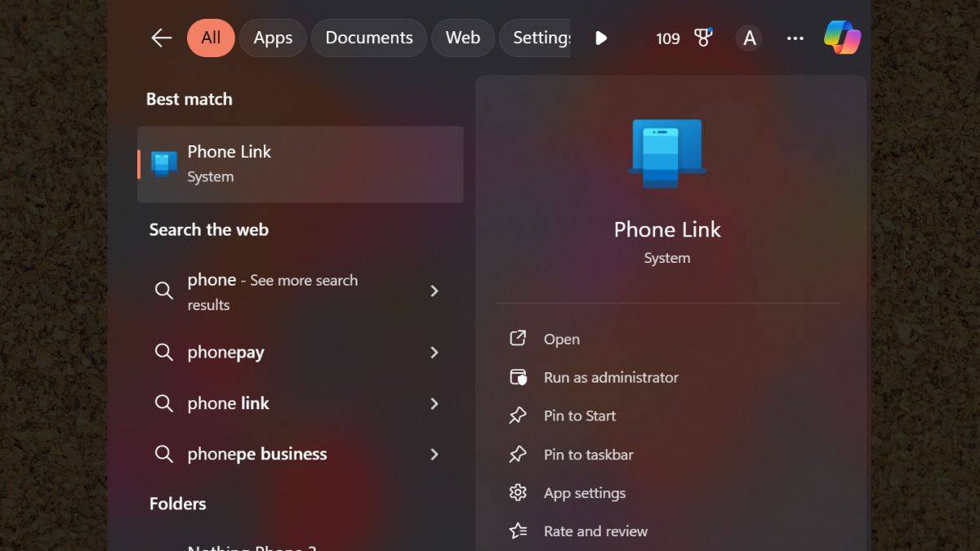Screen dimensions: 980x551
Task: Click the App settings gear icon
Action: 518,492
